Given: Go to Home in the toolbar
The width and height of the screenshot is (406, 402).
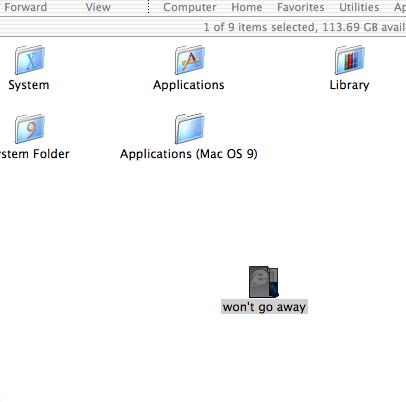Looking at the screenshot, I should coord(247,7).
